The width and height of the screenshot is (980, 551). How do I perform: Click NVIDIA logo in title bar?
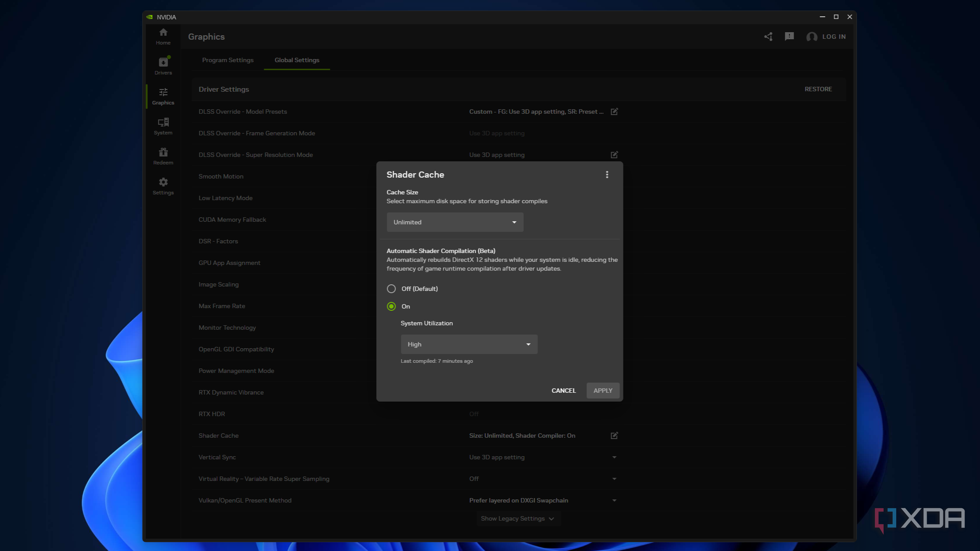[150, 17]
